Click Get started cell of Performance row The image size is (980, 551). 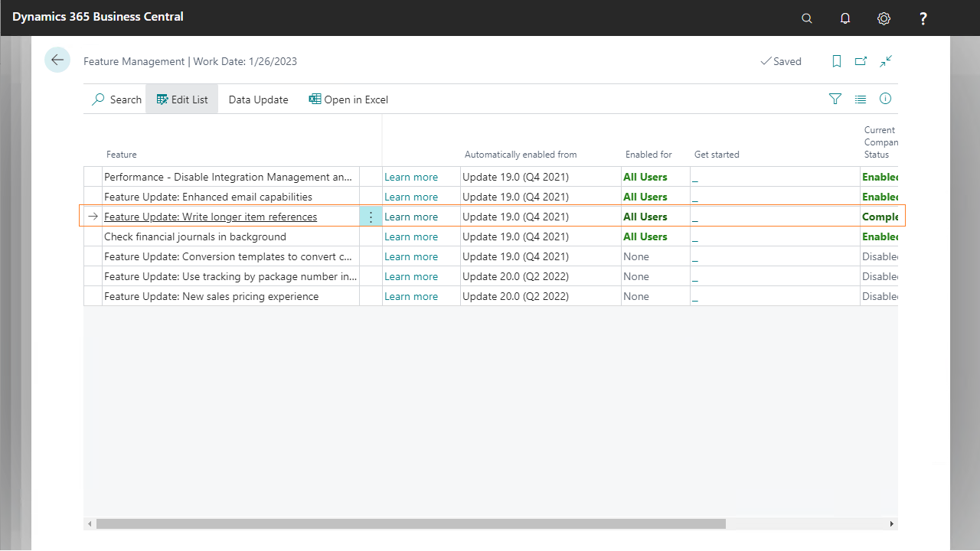(x=775, y=177)
